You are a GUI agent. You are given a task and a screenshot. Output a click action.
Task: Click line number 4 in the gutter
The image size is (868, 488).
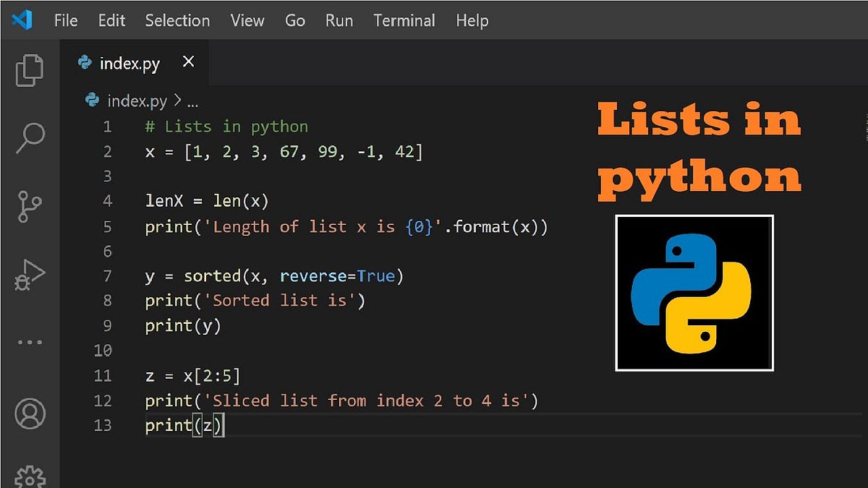coord(108,201)
